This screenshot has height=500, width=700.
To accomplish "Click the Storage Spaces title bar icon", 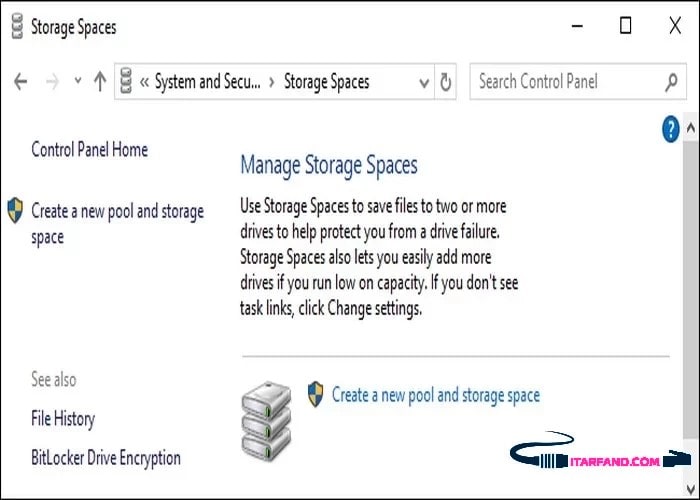I will (x=14, y=27).
